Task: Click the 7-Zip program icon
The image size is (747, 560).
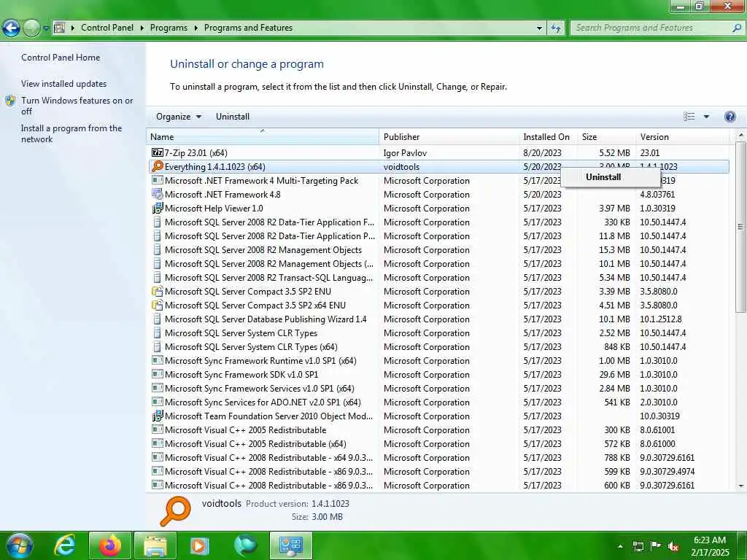Action: [x=158, y=152]
